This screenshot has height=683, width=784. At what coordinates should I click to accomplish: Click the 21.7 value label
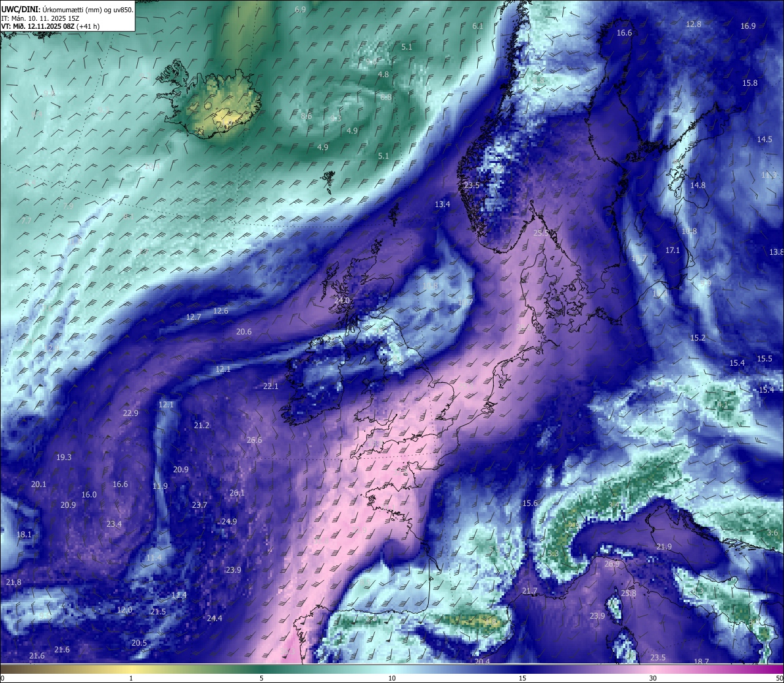(530, 591)
